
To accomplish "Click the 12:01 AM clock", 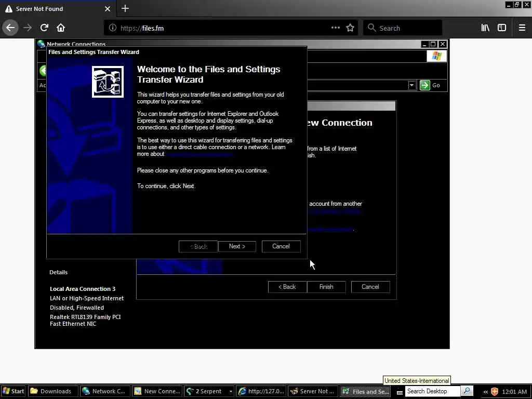I will click(x=514, y=392).
